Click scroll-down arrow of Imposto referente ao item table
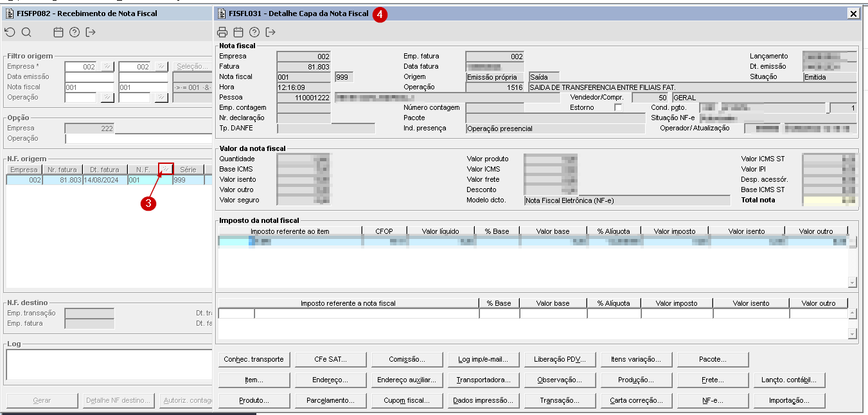 point(853,282)
